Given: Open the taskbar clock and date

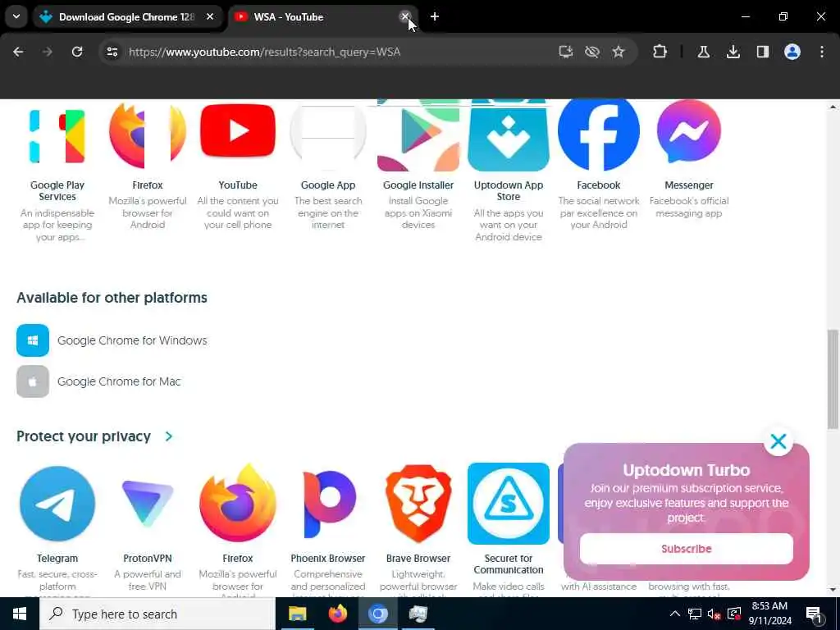Looking at the screenshot, I should tap(769, 614).
